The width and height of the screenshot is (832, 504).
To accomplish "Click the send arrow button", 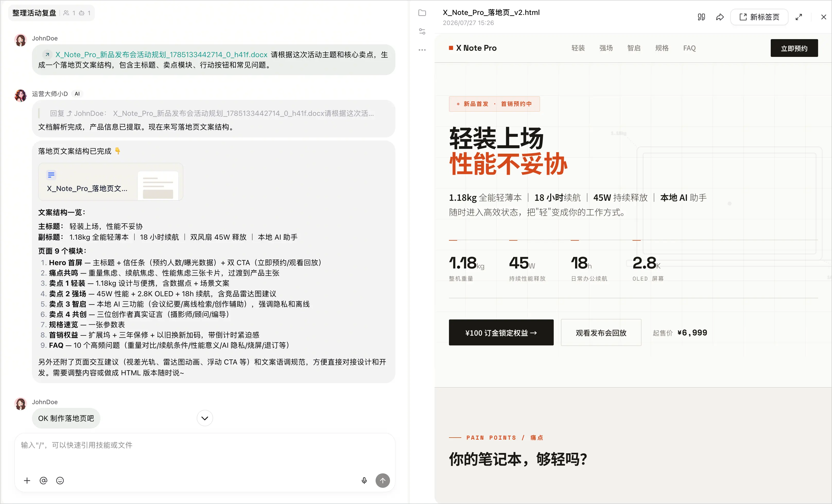I will (x=383, y=480).
